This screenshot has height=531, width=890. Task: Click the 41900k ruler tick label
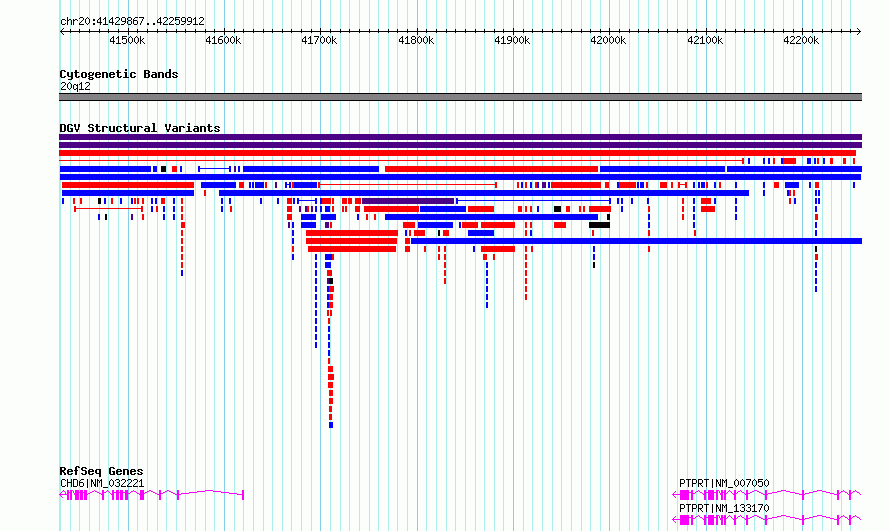tap(512, 40)
